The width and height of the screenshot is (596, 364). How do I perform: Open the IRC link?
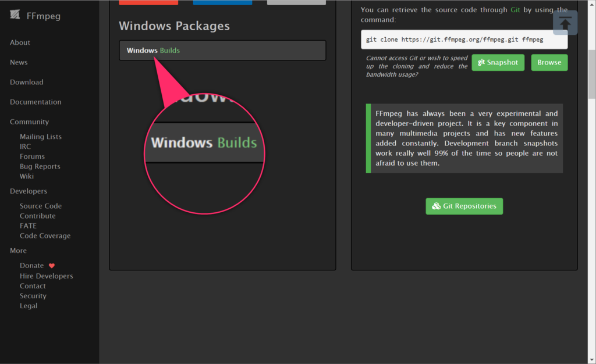[25, 147]
